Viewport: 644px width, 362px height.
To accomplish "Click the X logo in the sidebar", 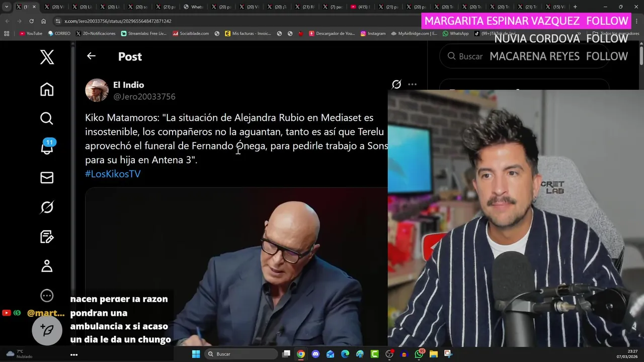I will (47, 57).
